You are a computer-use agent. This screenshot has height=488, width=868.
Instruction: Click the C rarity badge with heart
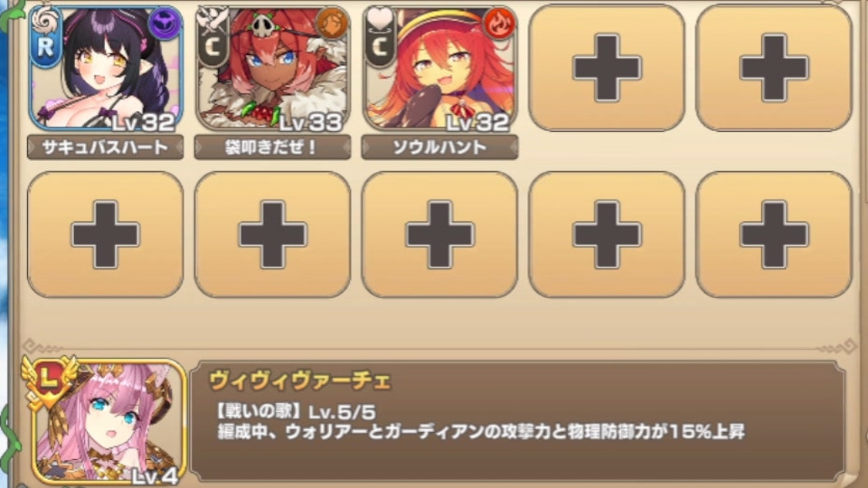click(380, 36)
